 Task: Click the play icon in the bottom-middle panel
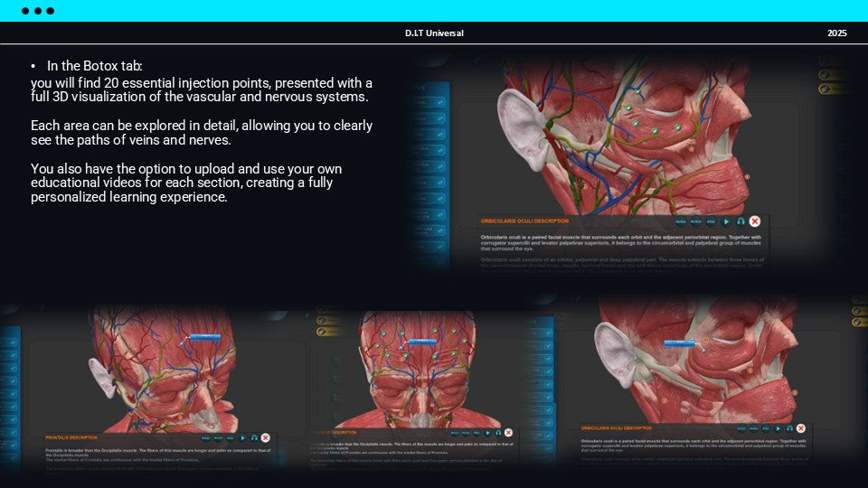[486, 433]
